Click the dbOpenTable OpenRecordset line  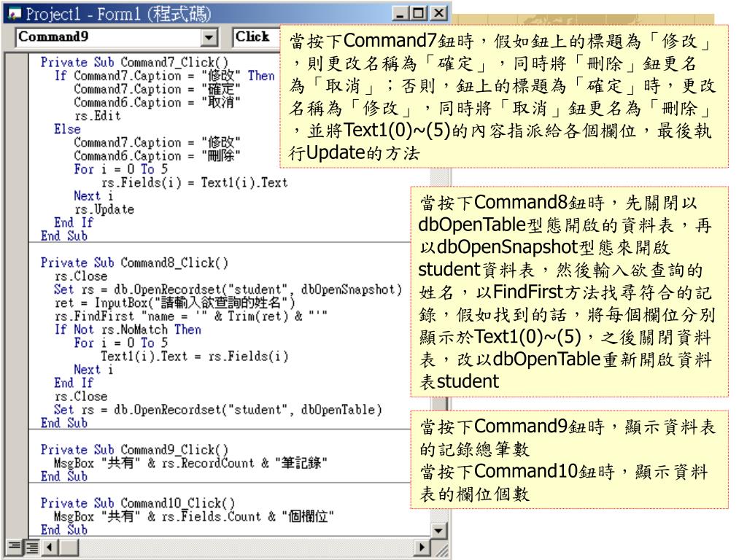tap(217, 410)
